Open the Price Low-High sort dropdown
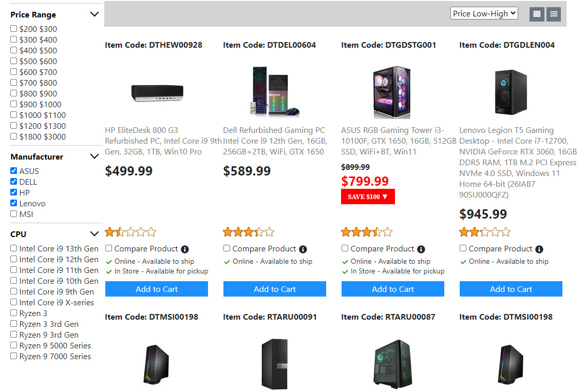Screen dimensions: 584x392 [x=484, y=14]
